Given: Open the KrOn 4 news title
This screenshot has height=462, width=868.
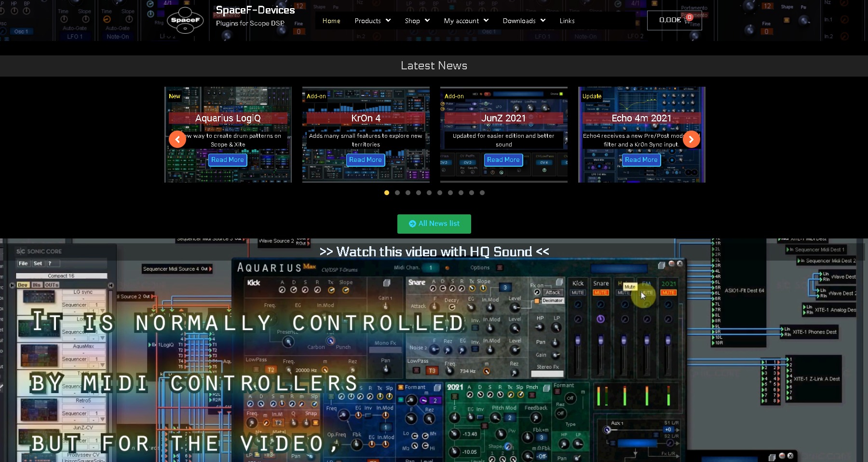Looking at the screenshot, I should click(366, 118).
